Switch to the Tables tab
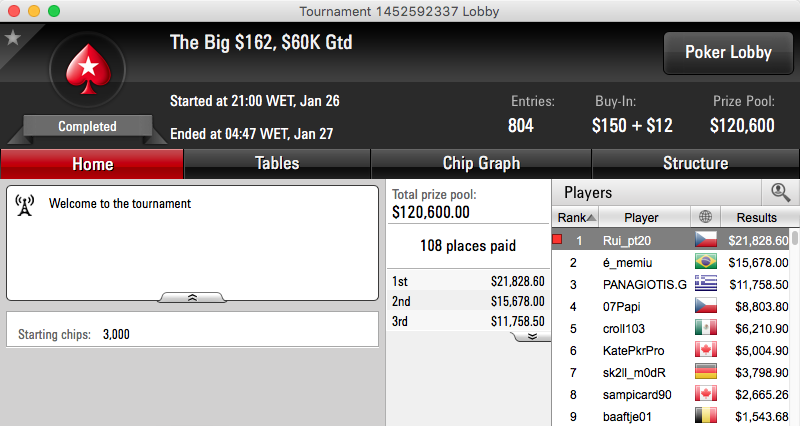The image size is (800, 426). click(277, 163)
